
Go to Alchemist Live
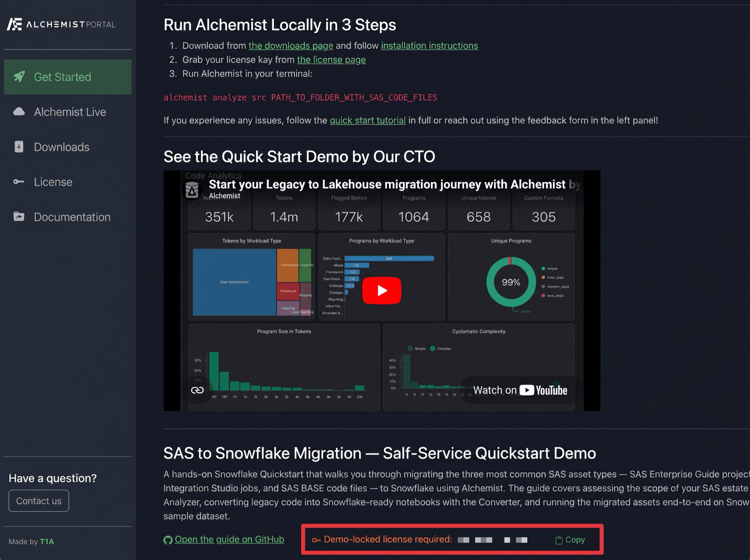[67, 112]
